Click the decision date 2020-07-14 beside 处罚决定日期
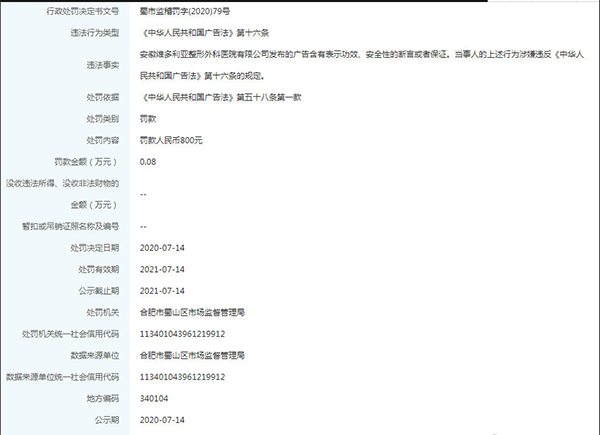Screen dimensions: 600x435 [162, 248]
